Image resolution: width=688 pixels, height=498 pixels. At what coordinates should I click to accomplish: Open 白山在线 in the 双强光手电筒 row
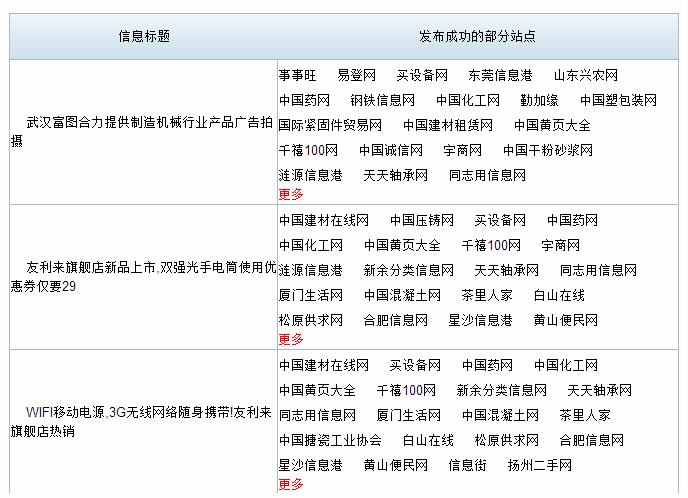[559, 295]
